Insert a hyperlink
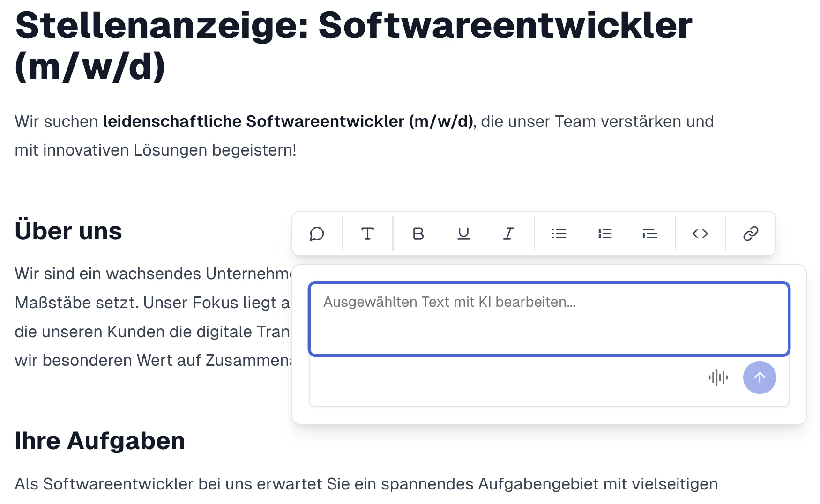 coord(750,234)
